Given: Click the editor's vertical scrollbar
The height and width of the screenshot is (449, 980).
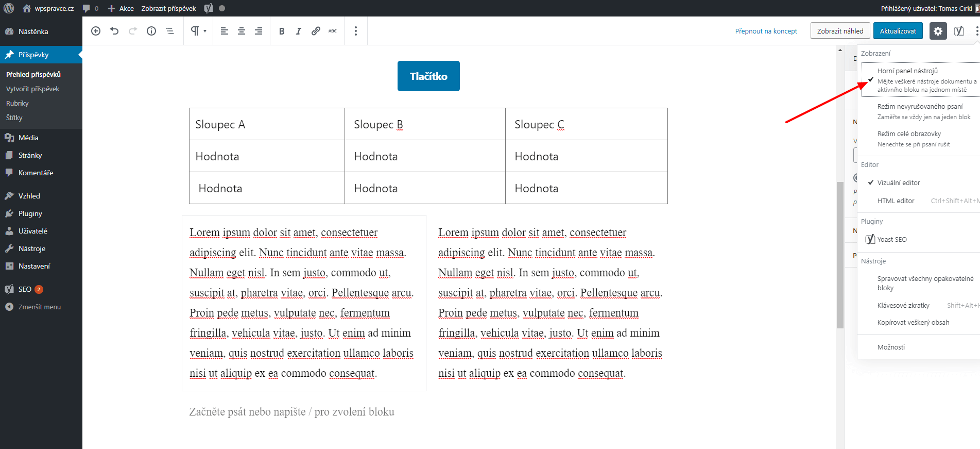Looking at the screenshot, I should [840, 255].
